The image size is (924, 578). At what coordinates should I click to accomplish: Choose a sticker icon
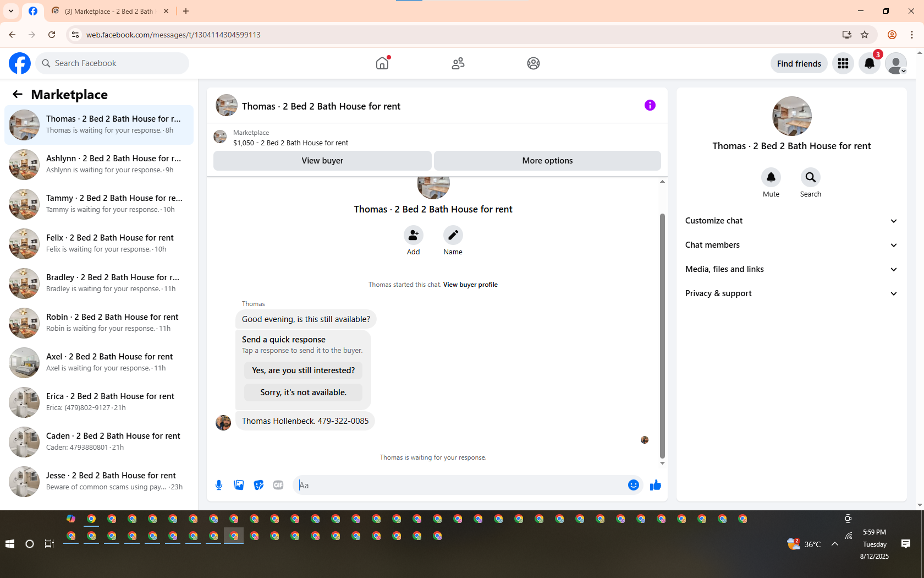[258, 485]
